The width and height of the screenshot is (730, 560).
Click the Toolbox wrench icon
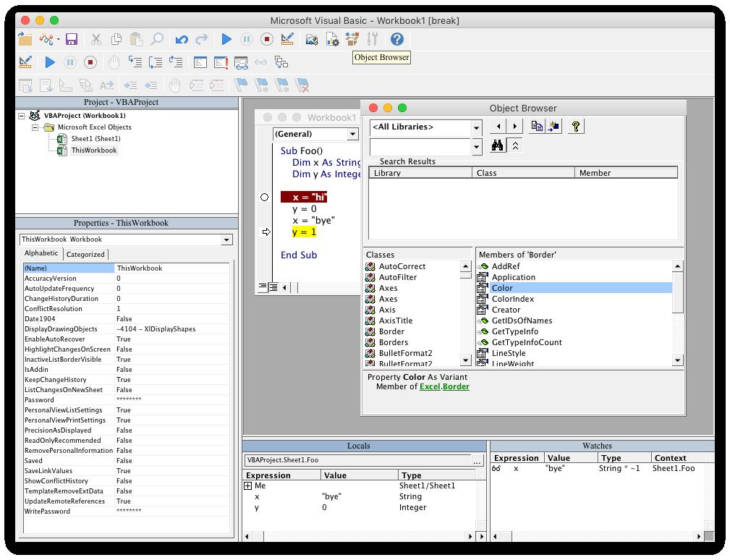[373, 39]
